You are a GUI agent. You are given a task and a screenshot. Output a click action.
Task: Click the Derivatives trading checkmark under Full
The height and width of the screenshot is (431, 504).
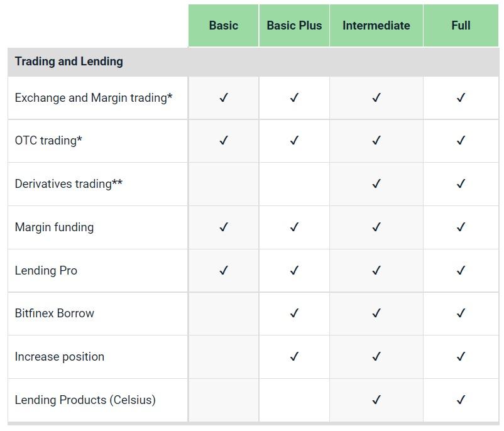[x=461, y=184]
